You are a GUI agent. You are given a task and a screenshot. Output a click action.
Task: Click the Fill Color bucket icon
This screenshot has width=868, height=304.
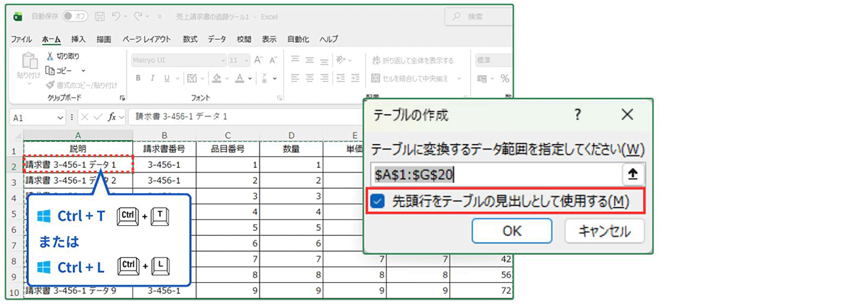point(217,78)
